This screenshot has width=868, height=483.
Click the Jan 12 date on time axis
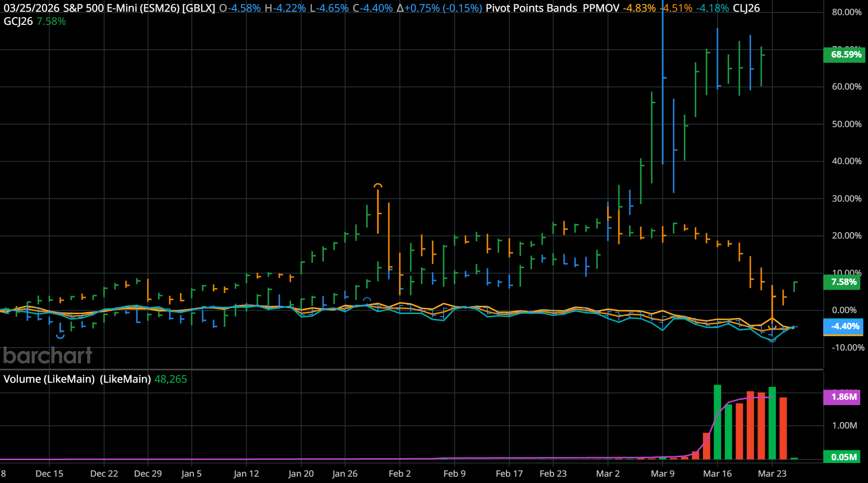246,474
